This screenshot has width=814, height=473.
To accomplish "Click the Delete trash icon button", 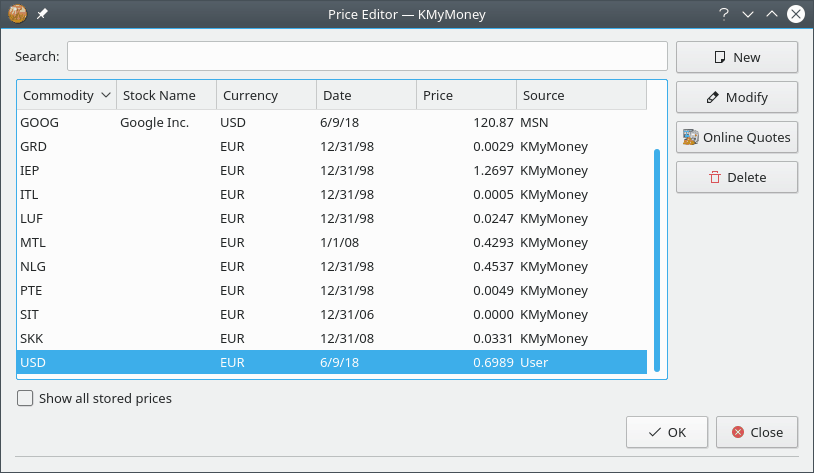I will pos(737,177).
